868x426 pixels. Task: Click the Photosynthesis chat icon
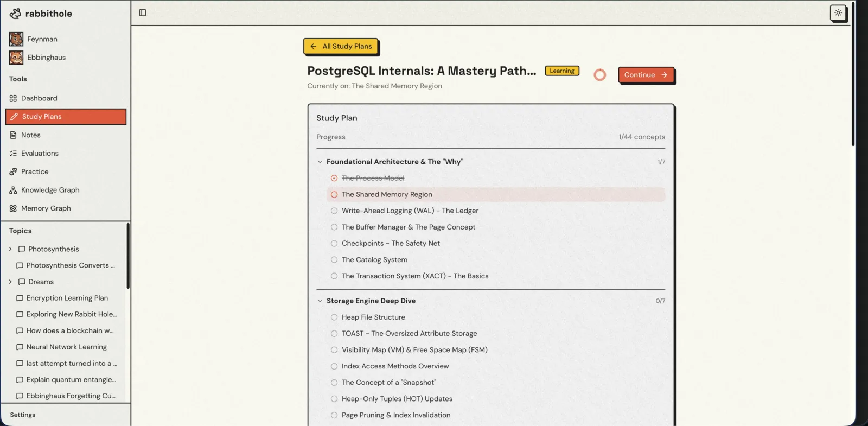[x=22, y=249]
